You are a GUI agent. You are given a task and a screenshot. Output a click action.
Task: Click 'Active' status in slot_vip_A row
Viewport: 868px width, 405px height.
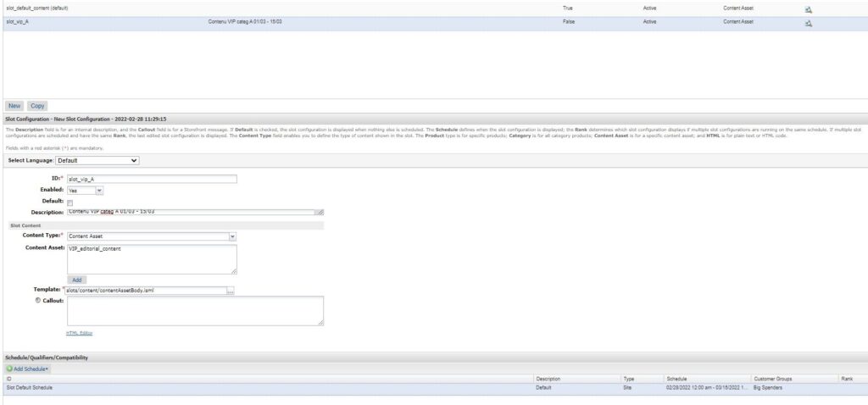point(650,21)
